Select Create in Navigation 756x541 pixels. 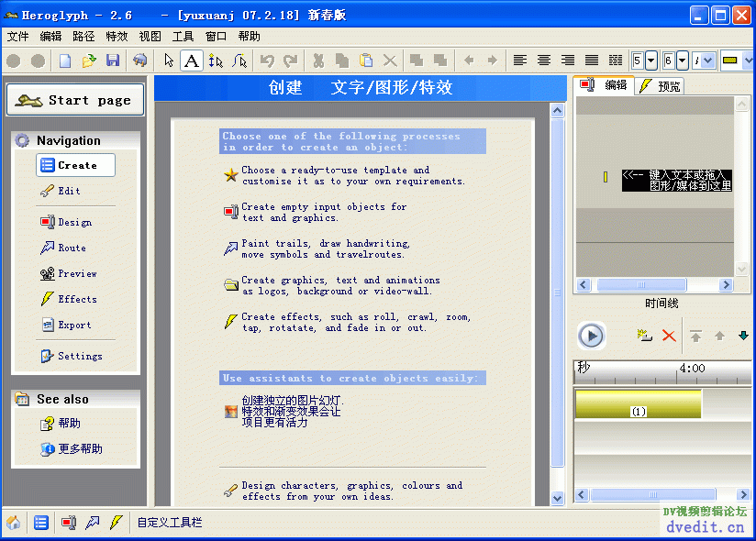tap(76, 165)
